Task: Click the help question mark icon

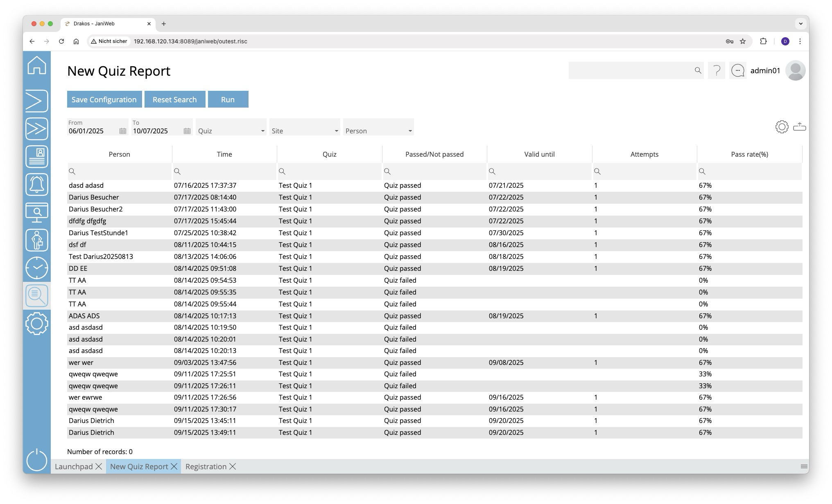Action: click(717, 71)
